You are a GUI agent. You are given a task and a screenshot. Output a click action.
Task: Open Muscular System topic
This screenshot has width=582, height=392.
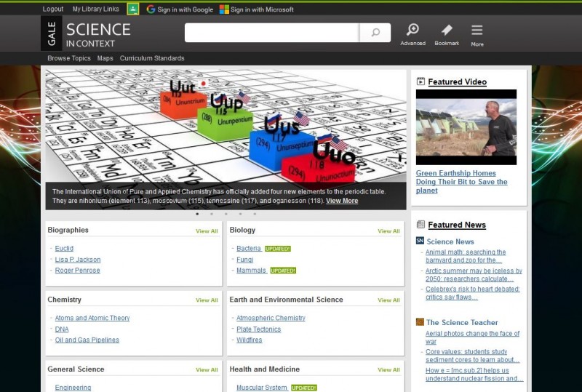click(262, 388)
